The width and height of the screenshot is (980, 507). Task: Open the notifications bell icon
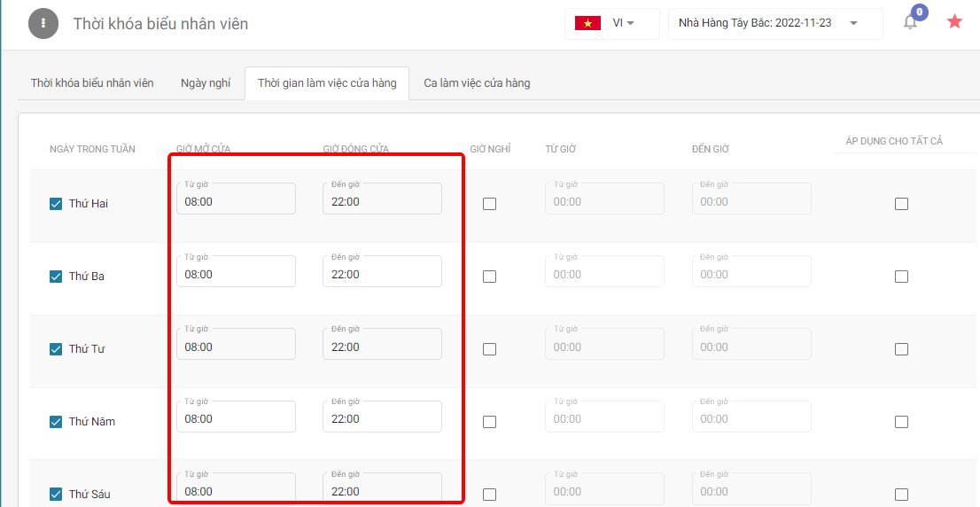coord(910,23)
